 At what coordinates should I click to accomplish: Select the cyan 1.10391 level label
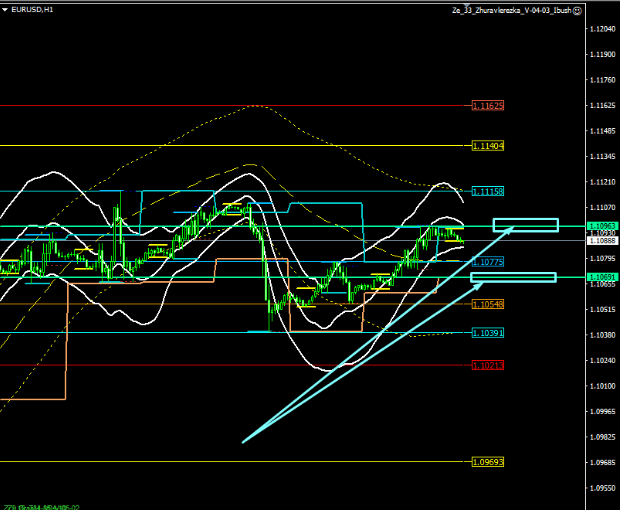(x=488, y=332)
